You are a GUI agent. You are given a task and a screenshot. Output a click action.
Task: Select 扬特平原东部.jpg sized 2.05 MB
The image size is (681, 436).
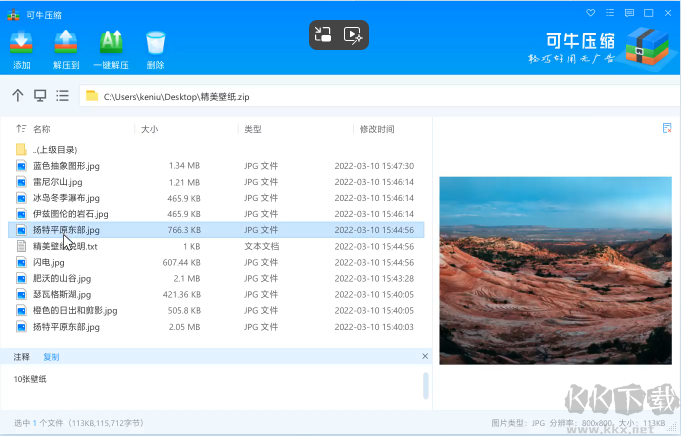tap(216, 327)
